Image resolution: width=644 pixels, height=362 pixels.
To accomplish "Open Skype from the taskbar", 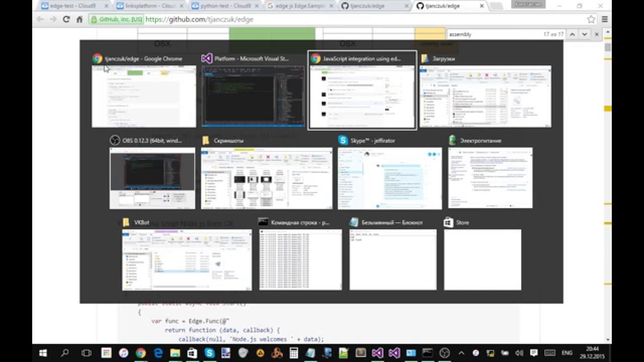I will coord(209,353).
